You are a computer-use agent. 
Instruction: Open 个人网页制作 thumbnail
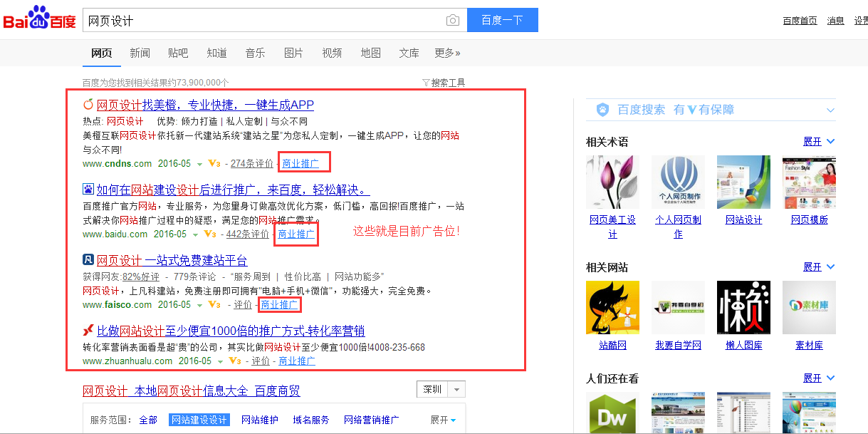[678, 182]
